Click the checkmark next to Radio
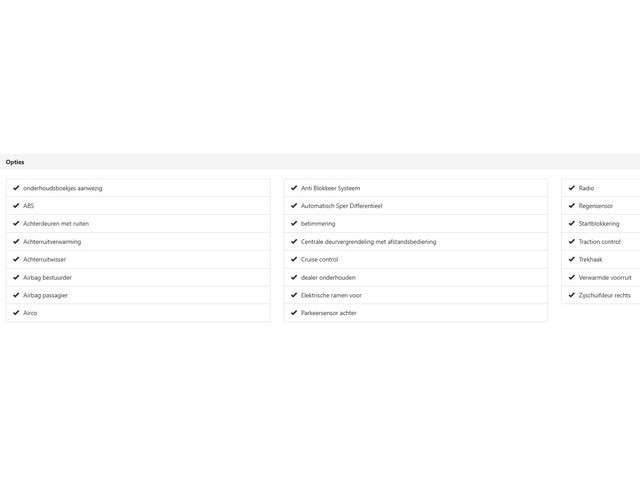The image size is (640, 480). point(572,188)
